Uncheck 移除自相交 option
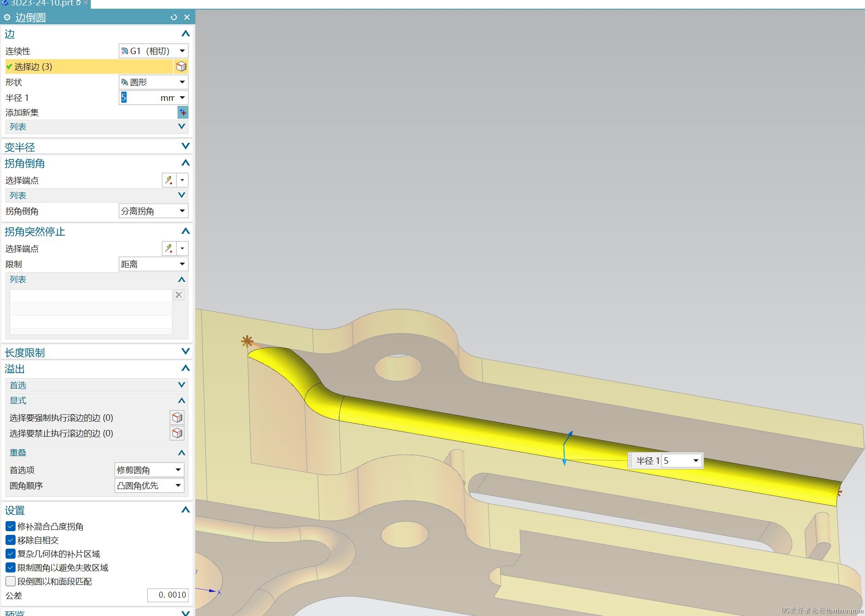This screenshot has height=616, width=865. coord(10,540)
